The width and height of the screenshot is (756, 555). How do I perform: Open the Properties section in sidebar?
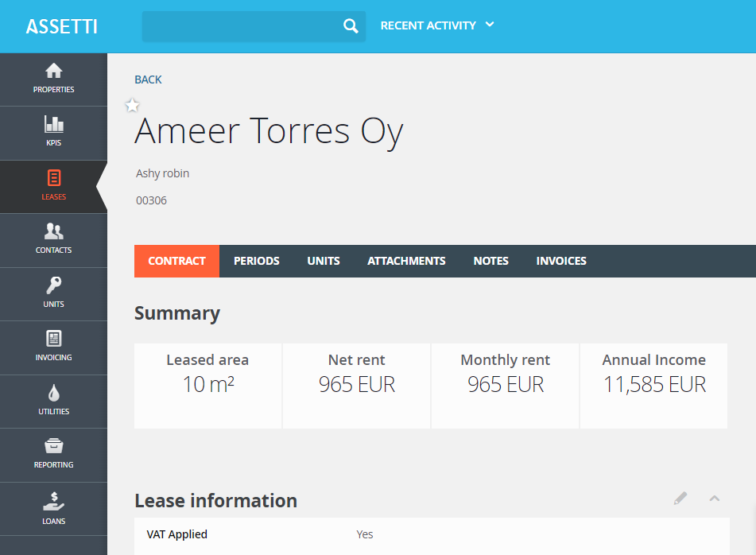(x=53, y=80)
